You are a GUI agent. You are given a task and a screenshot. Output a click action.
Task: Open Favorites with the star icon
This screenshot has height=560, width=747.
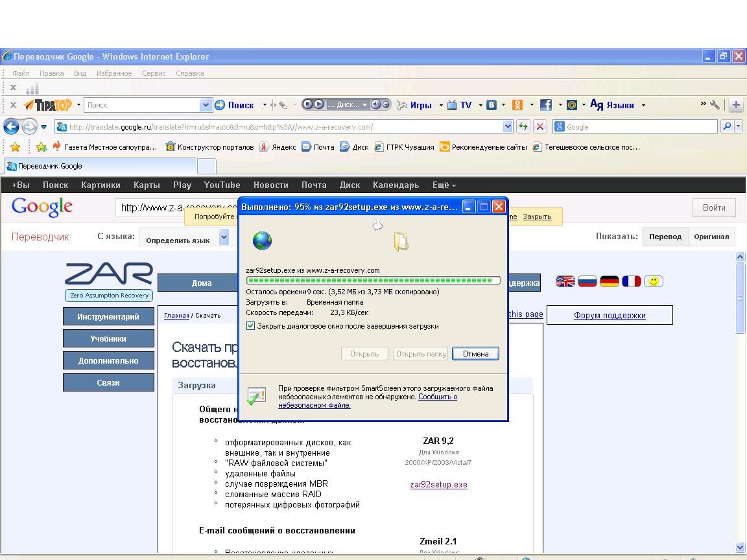click(x=16, y=147)
